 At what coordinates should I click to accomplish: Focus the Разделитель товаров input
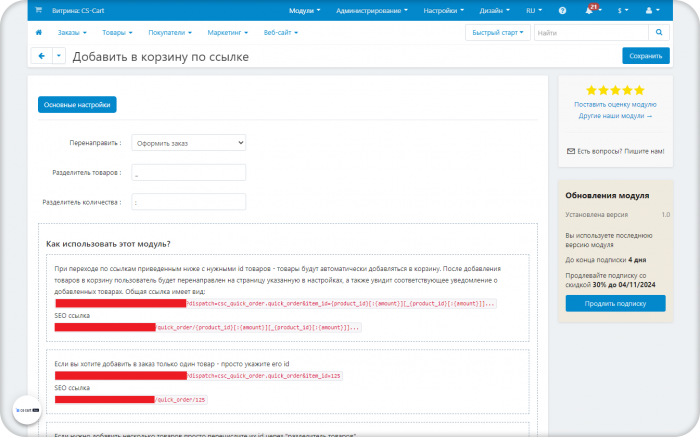[188, 172]
